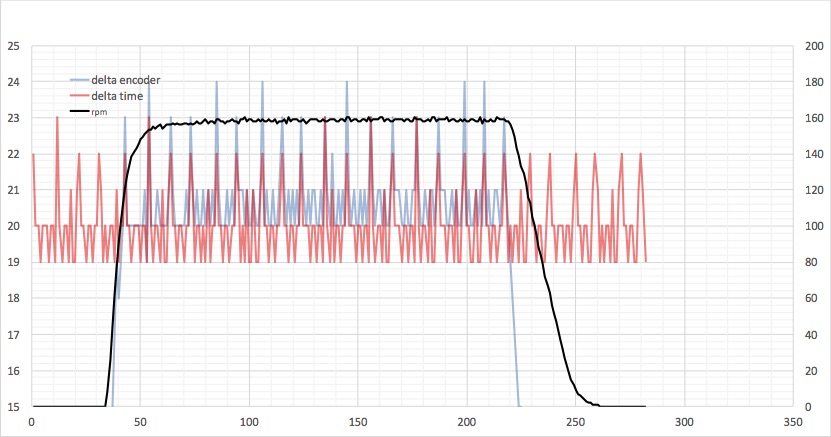Select left axis label 18
The width and height of the screenshot is (831, 437).
pyautogui.click(x=13, y=298)
